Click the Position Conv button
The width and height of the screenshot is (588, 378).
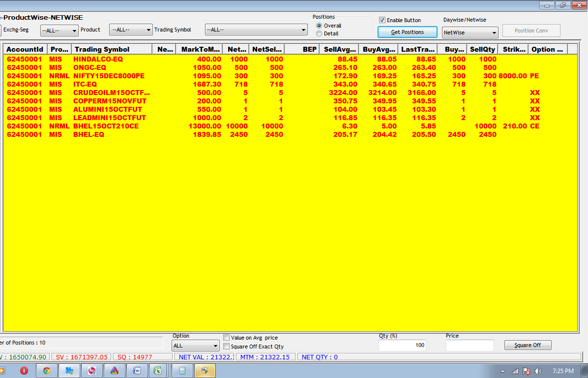pos(531,31)
